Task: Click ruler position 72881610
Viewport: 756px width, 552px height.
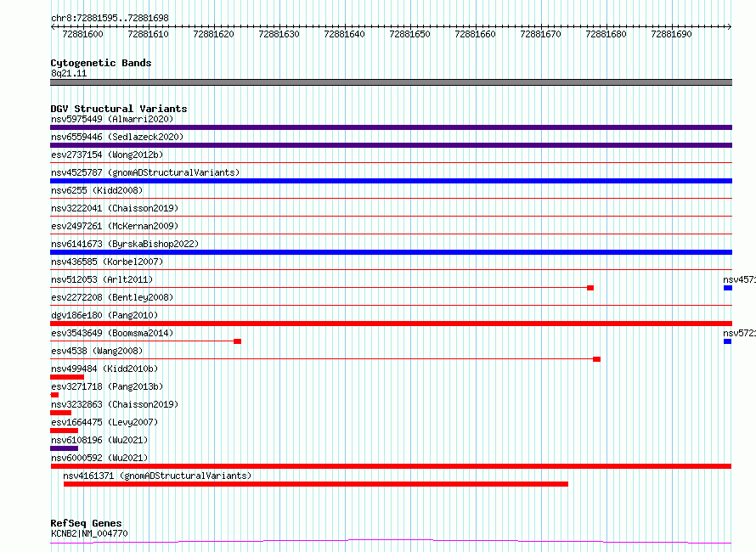Action: coord(149,34)
